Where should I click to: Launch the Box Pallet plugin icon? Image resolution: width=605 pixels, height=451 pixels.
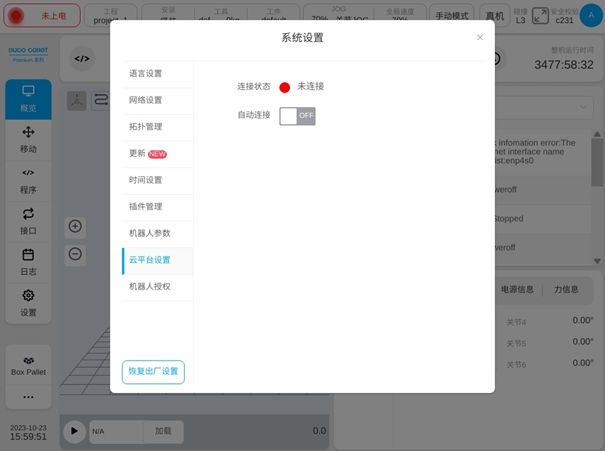(28, 365)
